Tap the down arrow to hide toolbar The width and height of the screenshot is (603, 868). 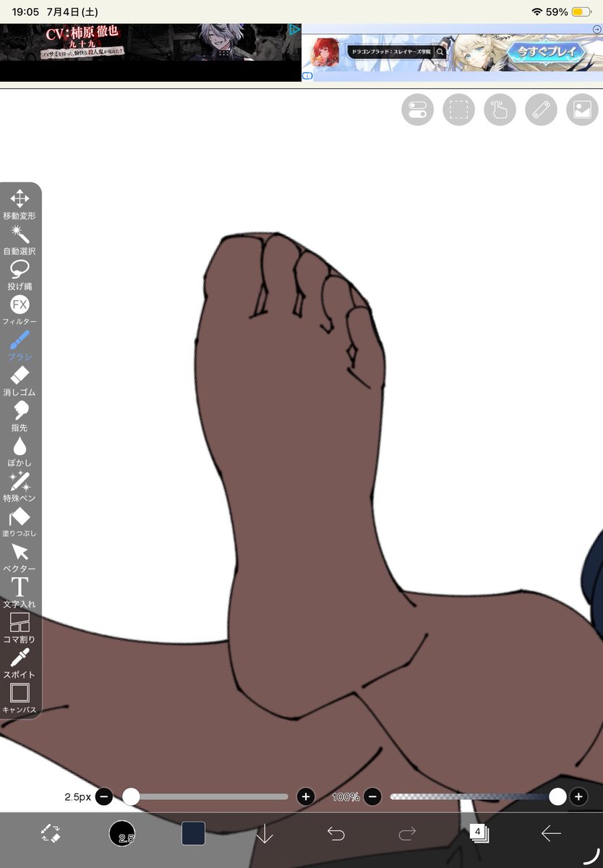click(265, 834)
